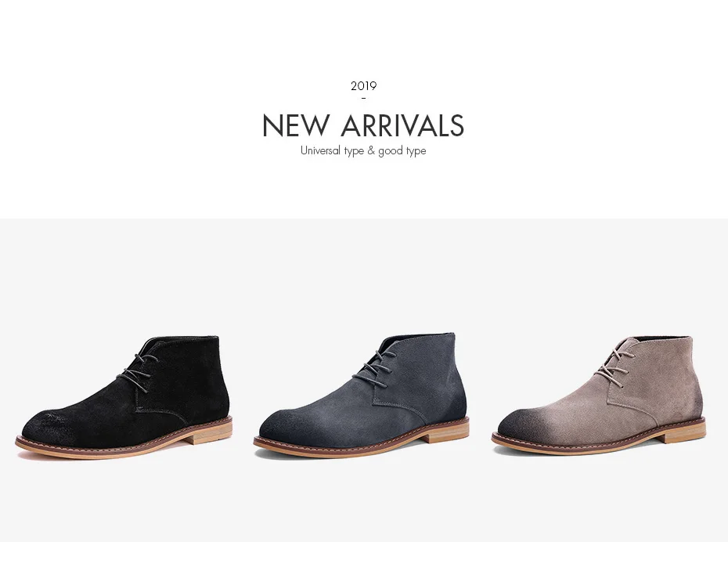Viewport: 728px width, 571px height.
Task: Click the darkened toe of taupe boot
Action: [x=520, y=425]
